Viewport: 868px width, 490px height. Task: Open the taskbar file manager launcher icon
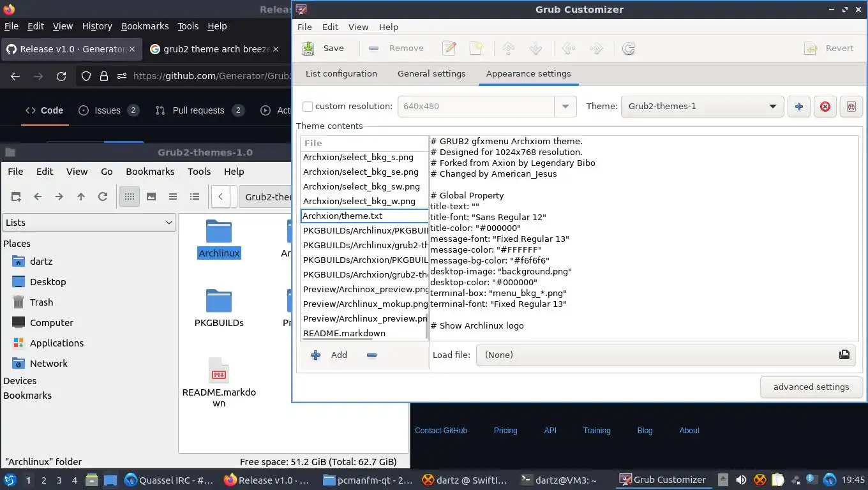pos(92,480)
